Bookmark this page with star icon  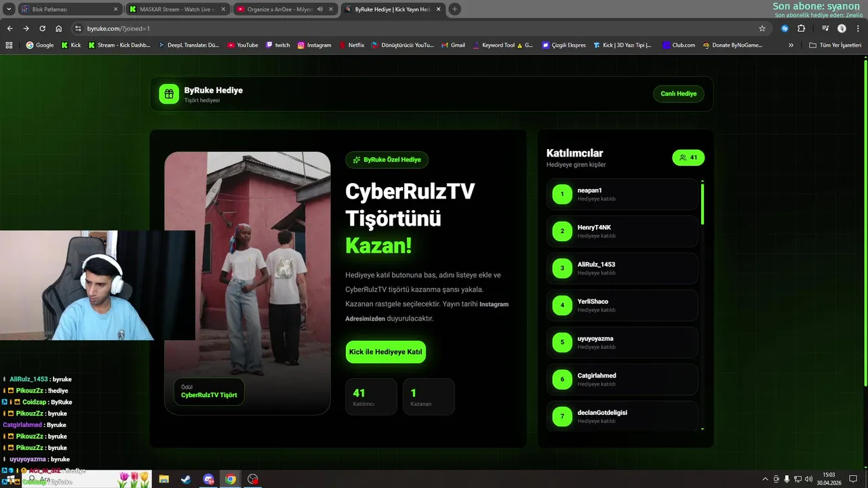pos(762,28)
